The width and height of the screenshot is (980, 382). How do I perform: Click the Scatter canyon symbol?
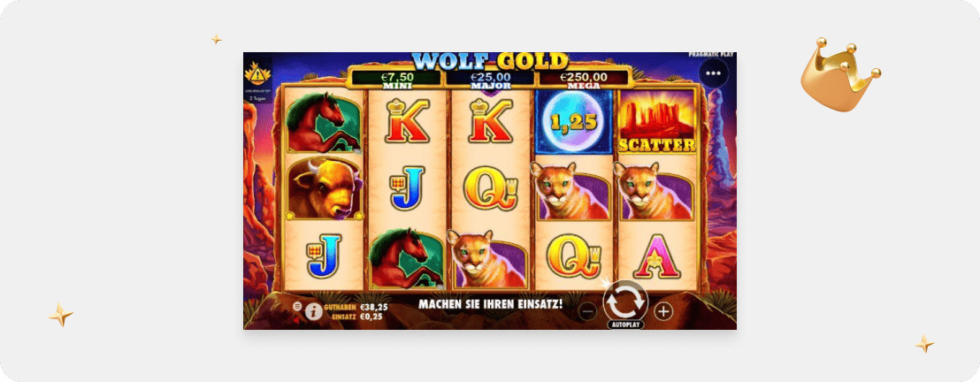[657, 121]
